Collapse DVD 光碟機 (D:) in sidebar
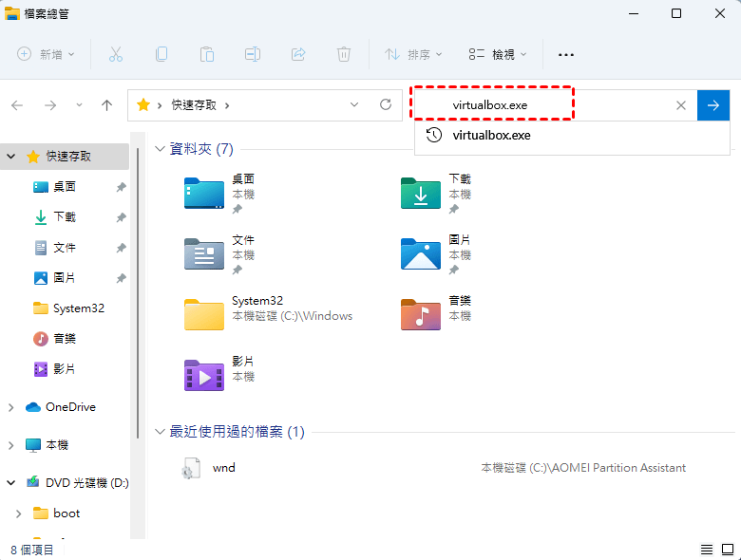The height and width of the screenshot is (560, 741). pos(11,482)
